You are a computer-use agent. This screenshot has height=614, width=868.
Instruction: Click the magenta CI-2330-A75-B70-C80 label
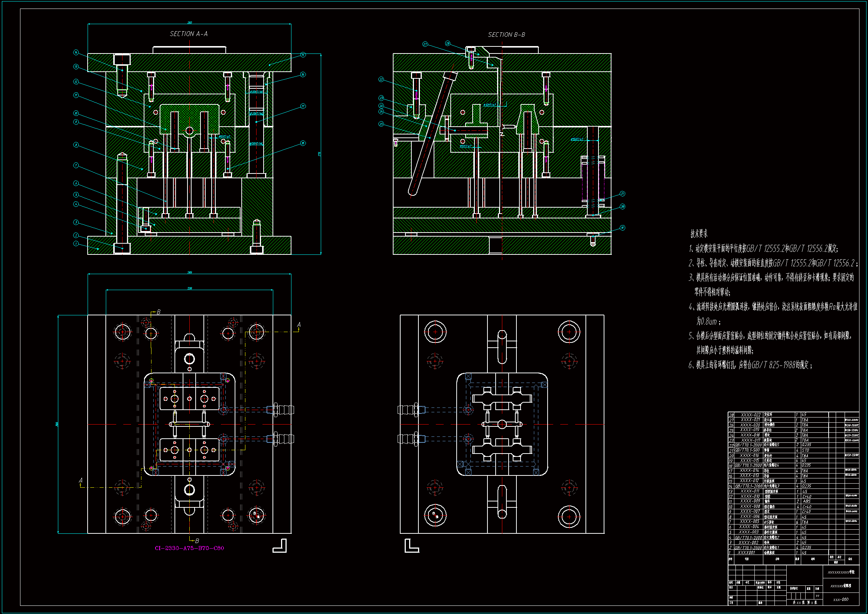[189, 548]
